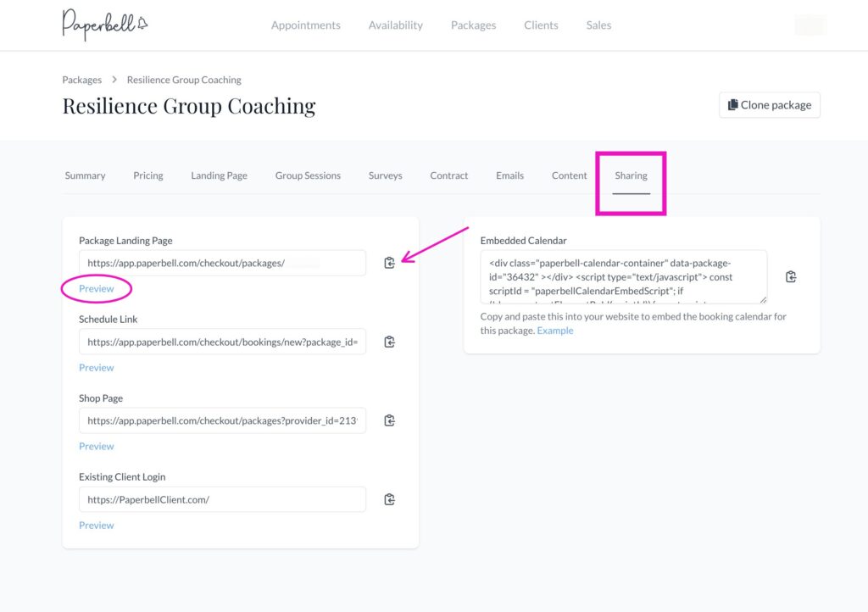
Task: Open the Pricing tab
Action: [x=147, y=175]
